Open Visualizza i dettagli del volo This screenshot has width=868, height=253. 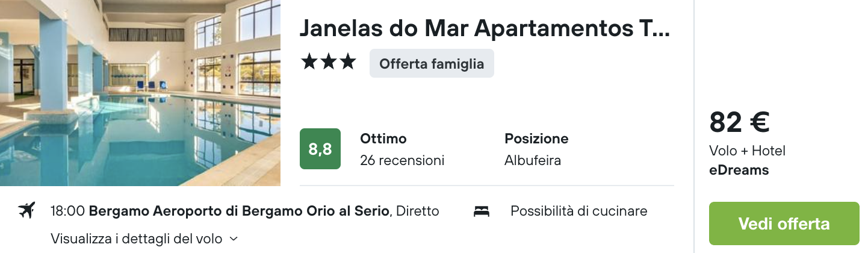point(137,238)
